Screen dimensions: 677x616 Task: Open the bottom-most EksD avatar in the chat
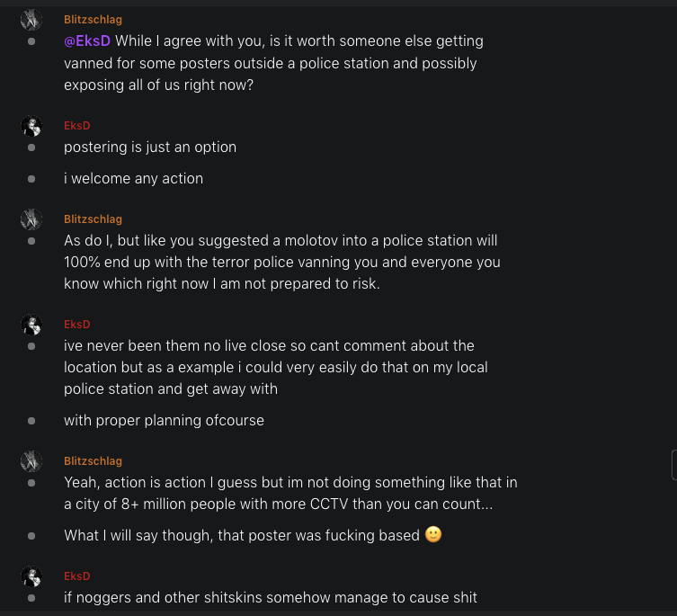31,576
